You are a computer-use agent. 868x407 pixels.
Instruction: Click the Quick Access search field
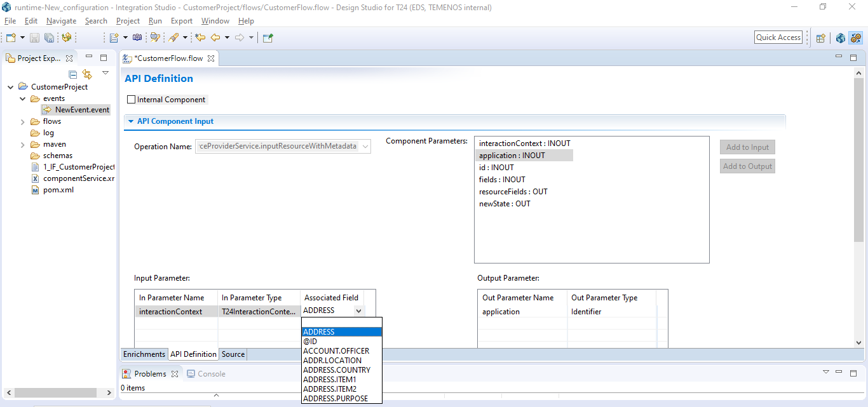click(778, 37)
